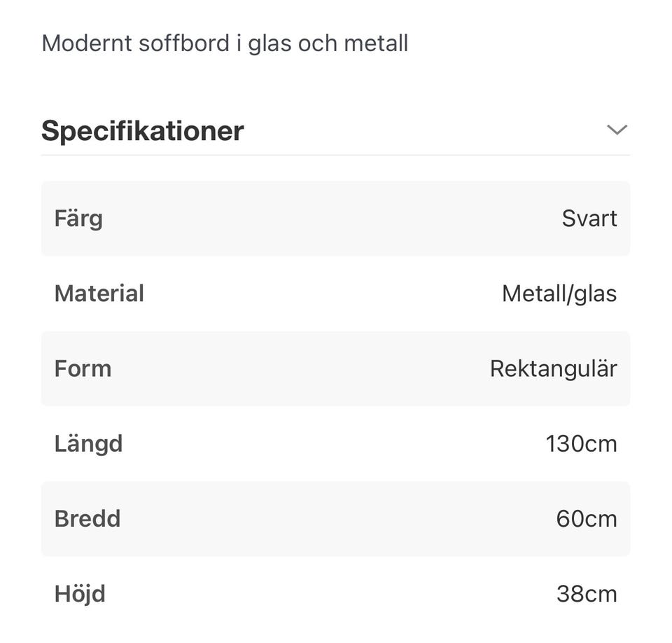
Task: Select the 38cm height value
Action: [586, 593]
